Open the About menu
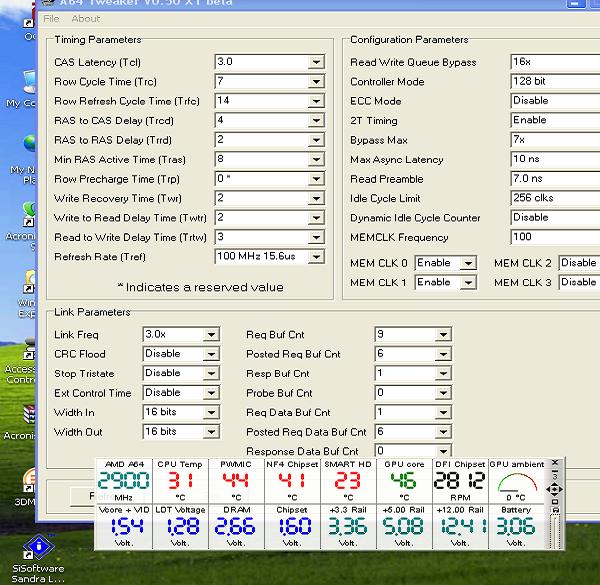600x585 pixels. (86, 19)
